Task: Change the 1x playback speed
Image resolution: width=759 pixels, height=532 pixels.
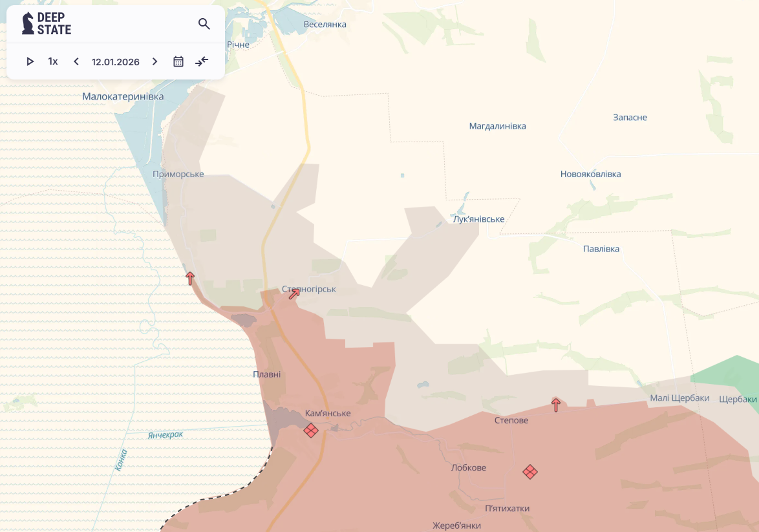Action: tap(53, 61)
